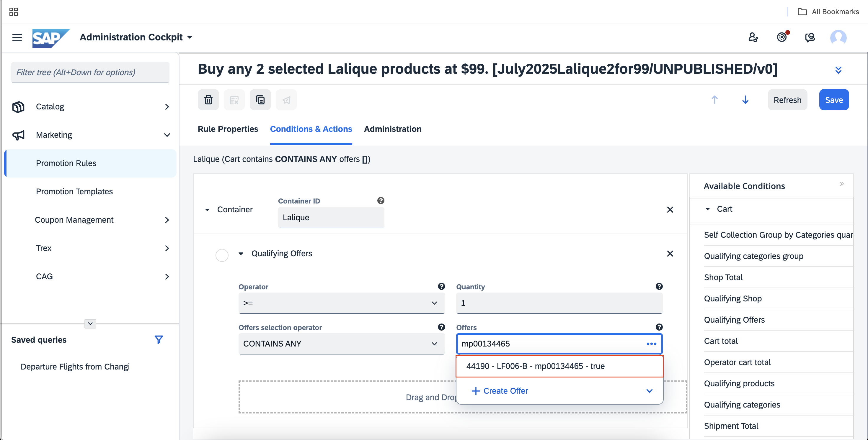Open help for Offers field

click(659, 327)
